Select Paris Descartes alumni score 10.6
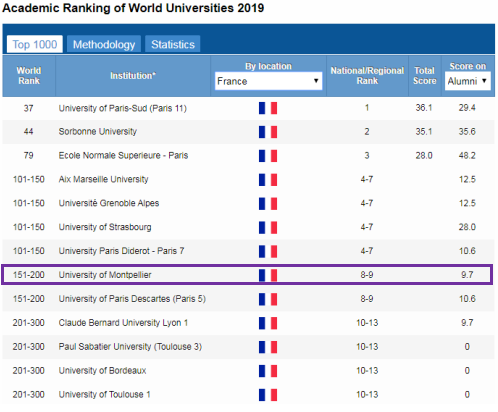Screen dimensions: 498x412 [467, 299]
